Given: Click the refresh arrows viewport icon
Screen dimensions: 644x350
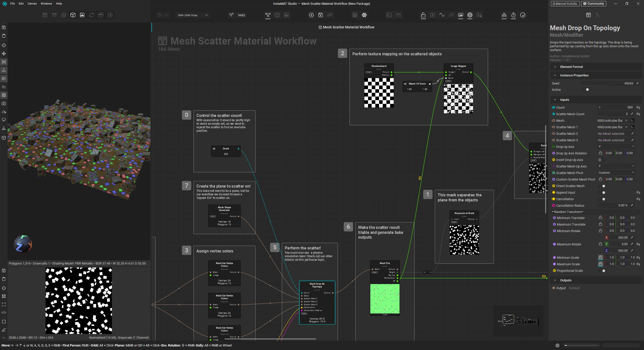Looking at the screenshot, I should pyautogui.click(x=92, y=15).
